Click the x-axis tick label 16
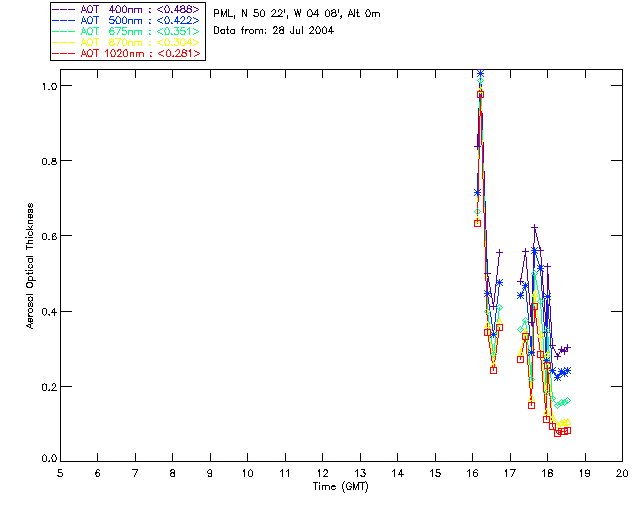 [472, 472]
